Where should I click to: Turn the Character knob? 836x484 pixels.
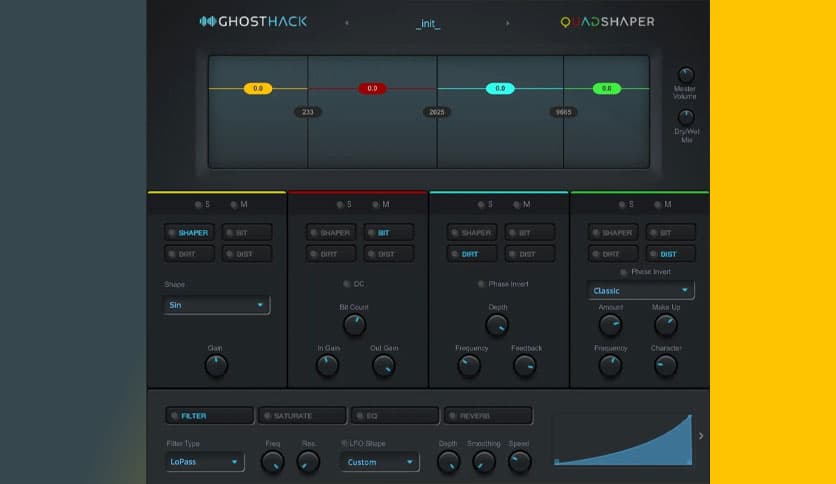click(x=666, y=366)
